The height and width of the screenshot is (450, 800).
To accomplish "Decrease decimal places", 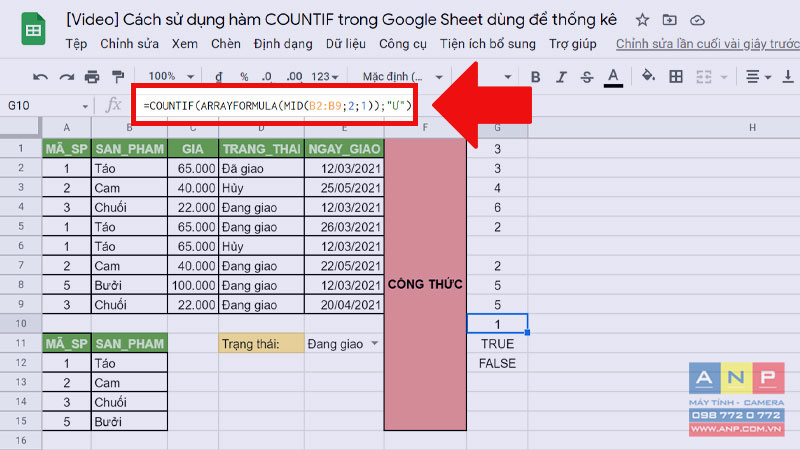I will point(266,77).
